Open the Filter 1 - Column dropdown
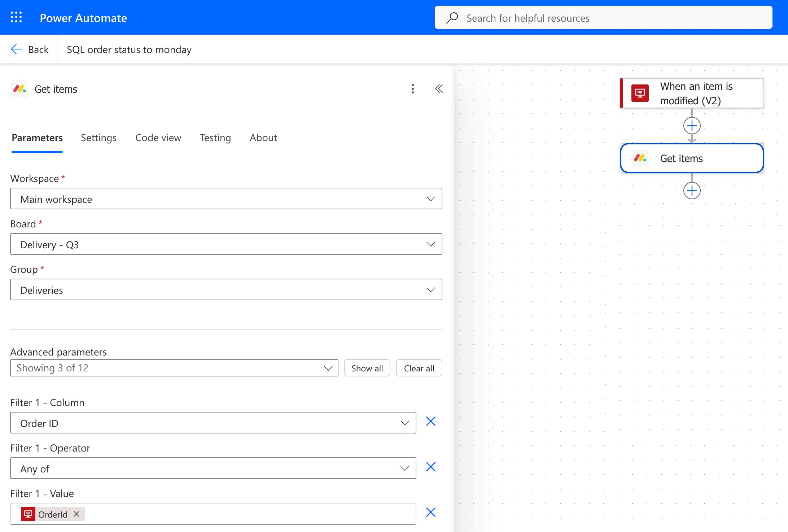This screenshot has height=532, width=788. [x=213, y=423]
